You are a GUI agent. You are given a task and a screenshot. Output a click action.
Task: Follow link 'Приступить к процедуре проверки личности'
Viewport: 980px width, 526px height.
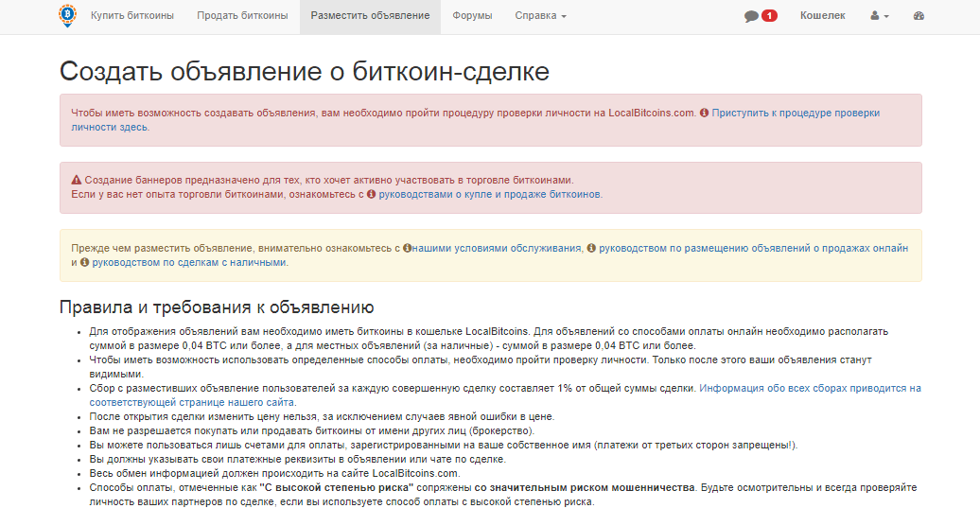(x=795, y=113)
